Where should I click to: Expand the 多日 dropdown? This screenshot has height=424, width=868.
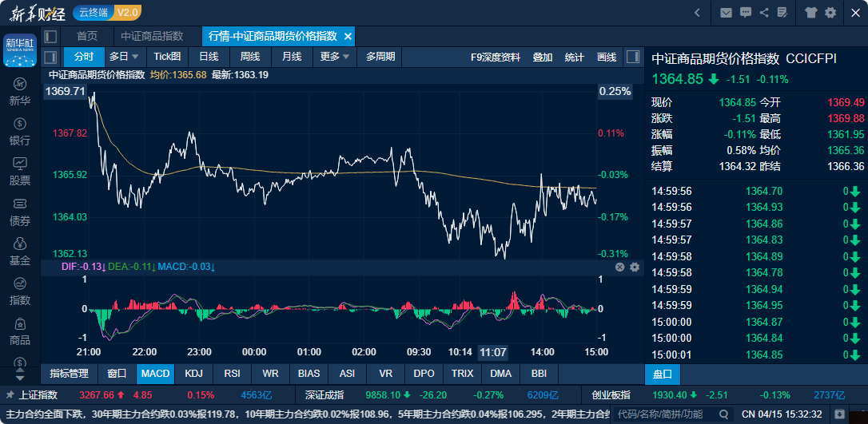pyautogui.click(x=124, y=57)
